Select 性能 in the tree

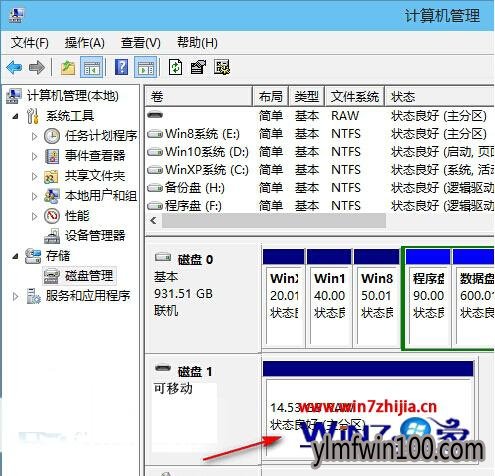tap(77, 216)
